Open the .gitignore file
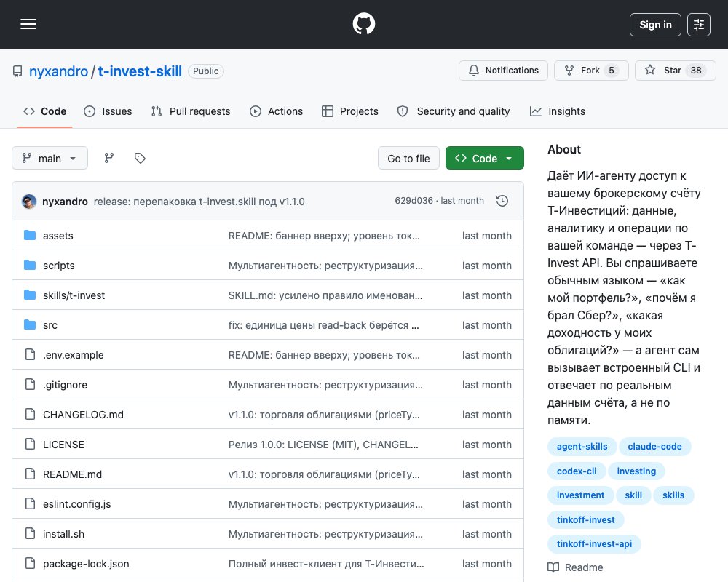The width and height of the screenshot is (728, 582). 65,385
